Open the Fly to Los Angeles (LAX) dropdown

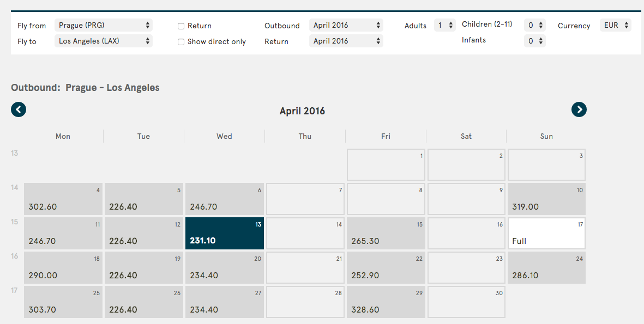[104, 41]
